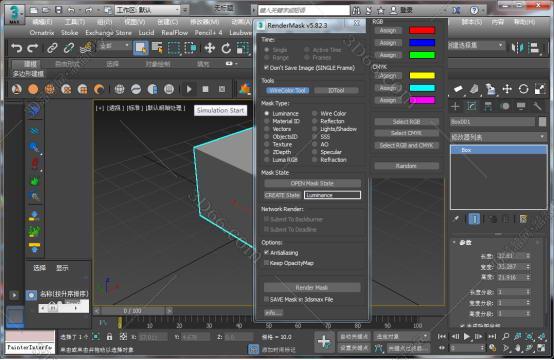Click the Undo arrow in main toolbar

(x=16, y=48)
